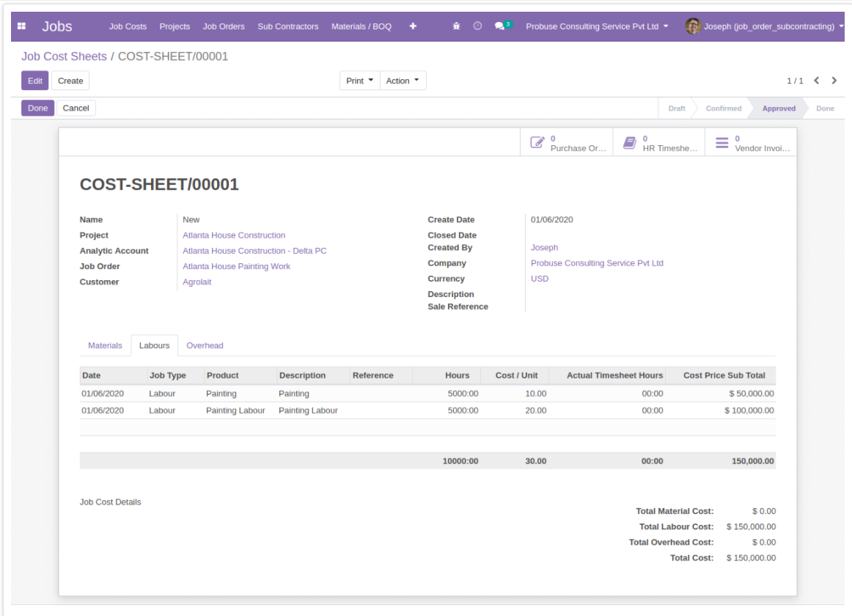Click the plus icon in navbar
852x616 pixels.
click(413, 26)
